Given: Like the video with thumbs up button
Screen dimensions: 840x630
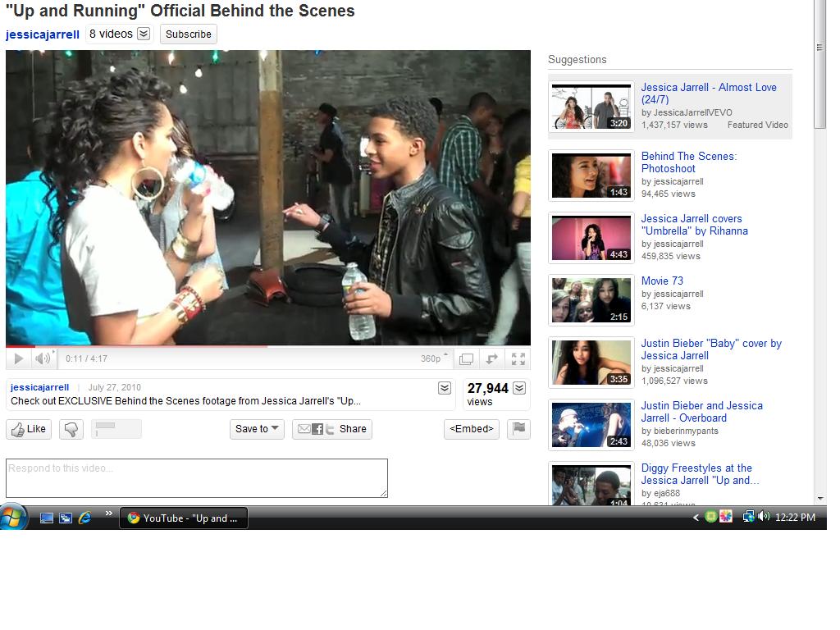Looking at the screenshot, I should coord(29,429).
